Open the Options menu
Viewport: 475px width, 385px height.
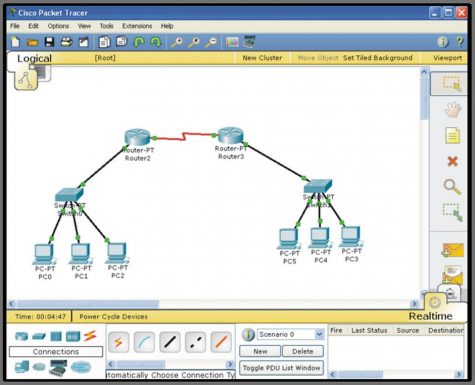click(x=58, y=26)
